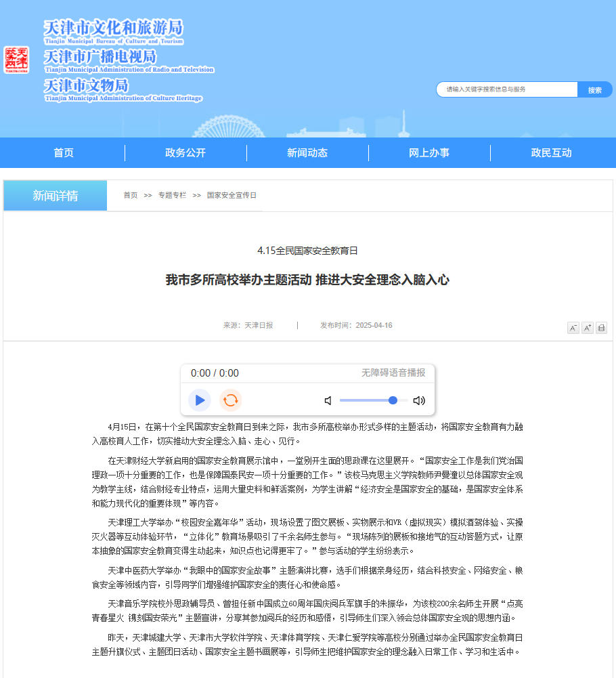Open the 首页 navigation menu item
The image size is (616, 678).
pyautogui.click(x=64, y=153)
